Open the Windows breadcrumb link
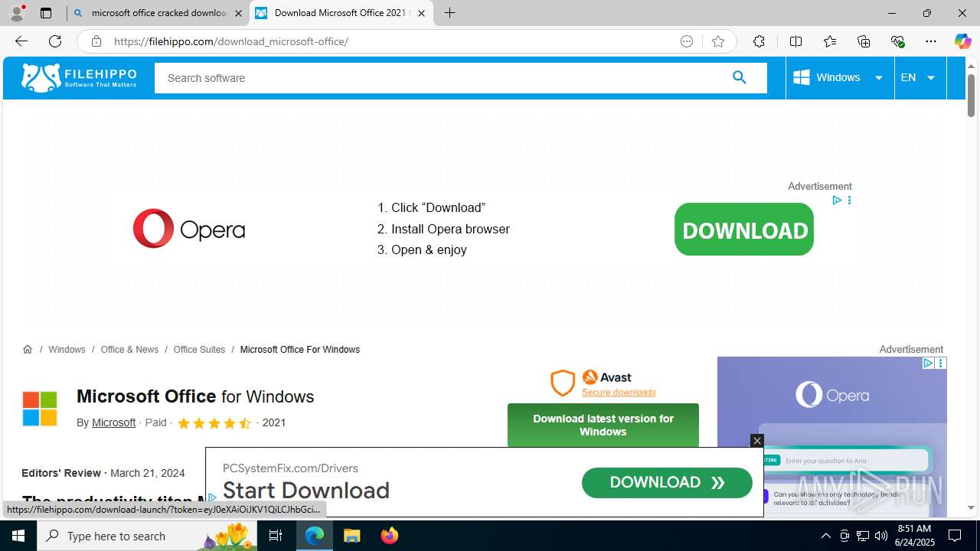The height and width of the screenshot is (551, 980). tap(67, 349)
